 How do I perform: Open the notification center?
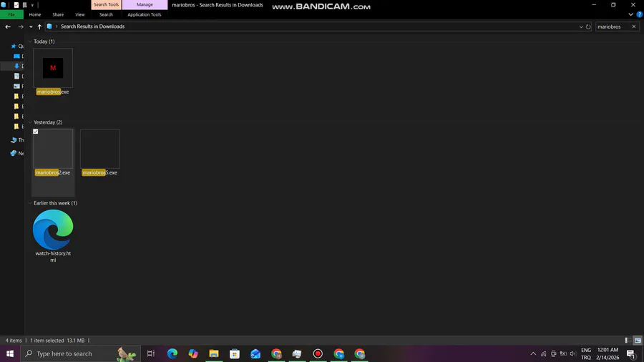[x=631, y=353]
